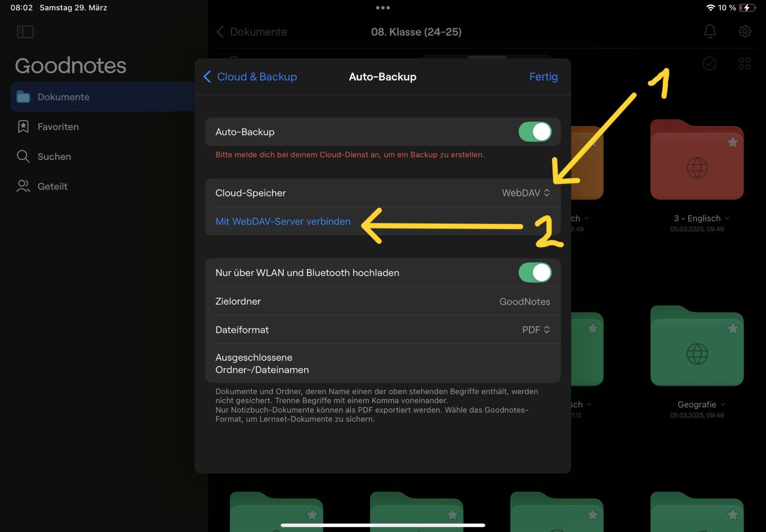Go back to Cloud & Backup
This screenshot has height=532, width=766.
click(x=250, y=77)
